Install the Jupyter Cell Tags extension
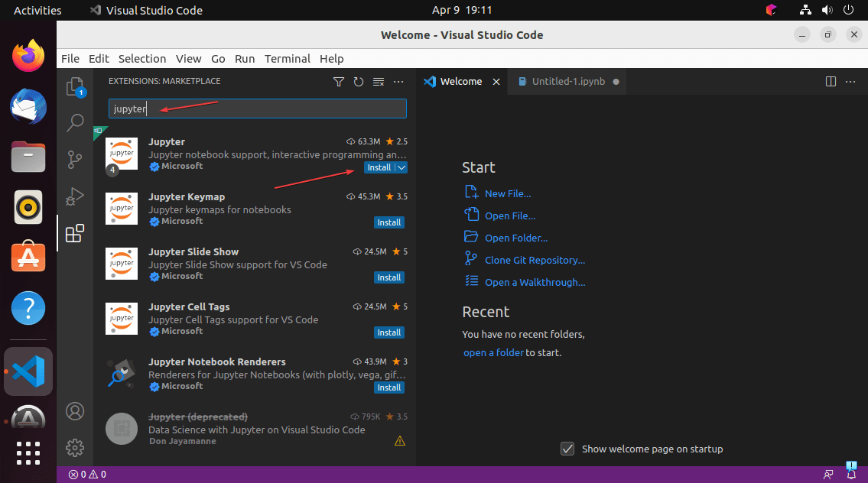 coord(389,332)
